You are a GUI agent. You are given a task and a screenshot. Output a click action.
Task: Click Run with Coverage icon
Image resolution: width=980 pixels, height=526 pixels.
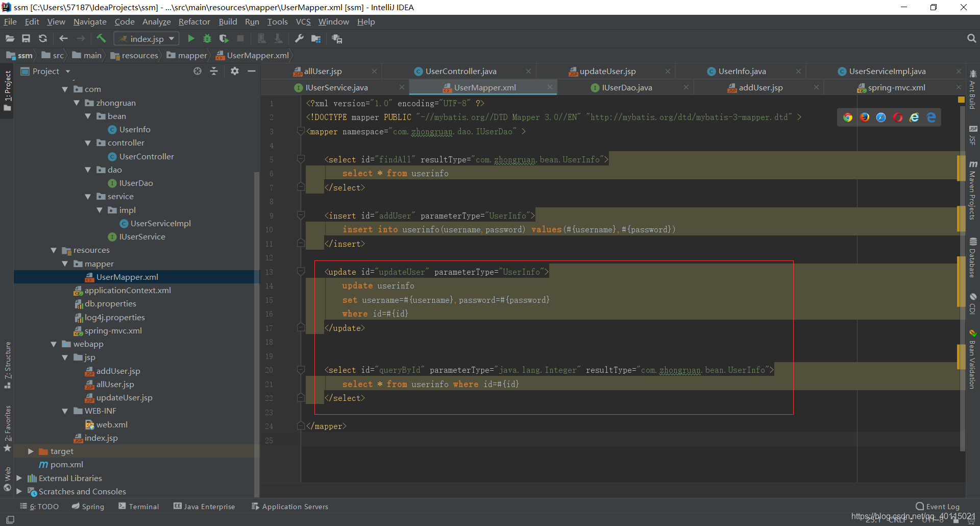[224, 38]
